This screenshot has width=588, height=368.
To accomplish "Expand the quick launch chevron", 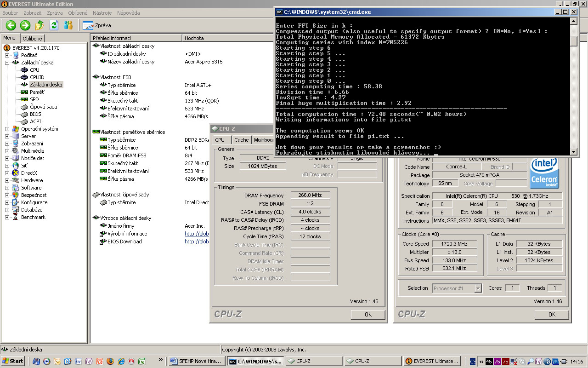I will pos(161,360).
